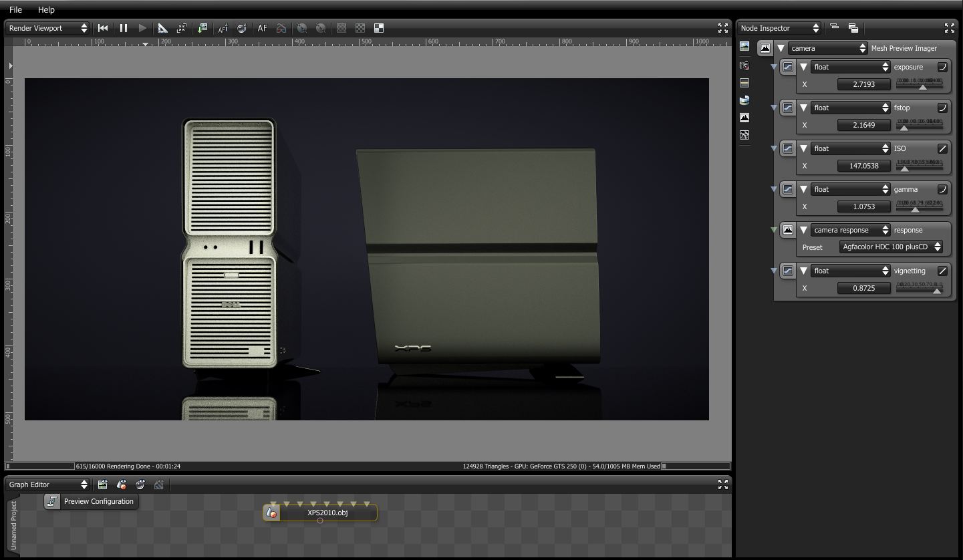The height and width of the screenshot is (560, 963).
Task: Click the mountain imager icon in inspector sidebar
Action: (744, 118)
